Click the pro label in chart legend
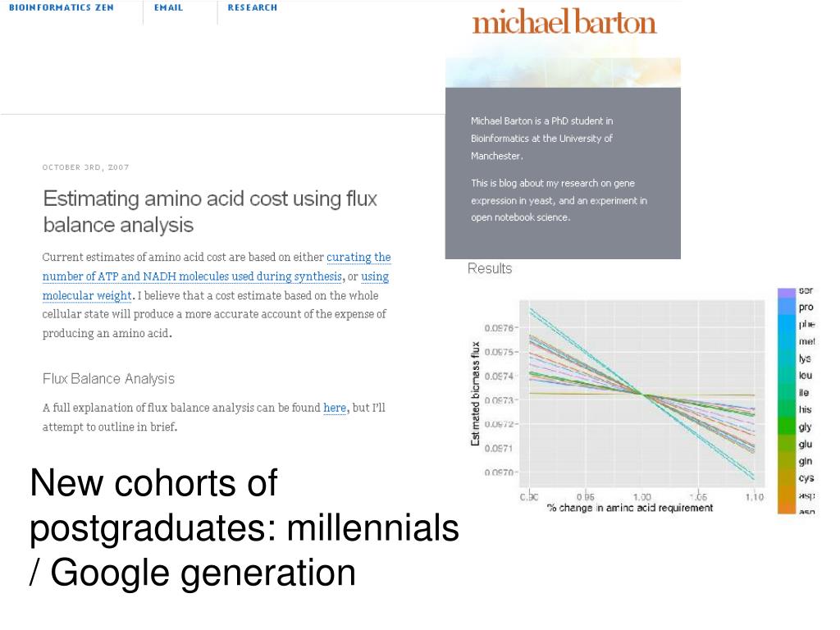This screenshot has height=630, width=840. click(806, 307)
